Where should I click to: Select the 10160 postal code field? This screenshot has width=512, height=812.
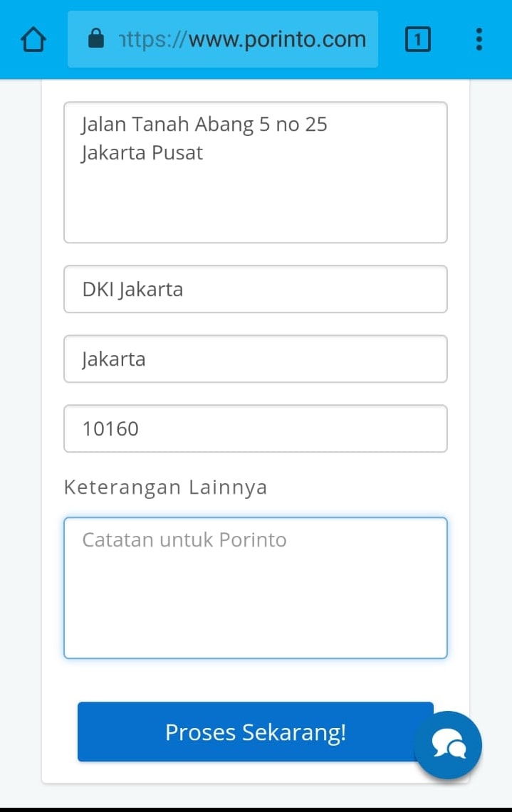pyautogui.click(x=256, y=429)
